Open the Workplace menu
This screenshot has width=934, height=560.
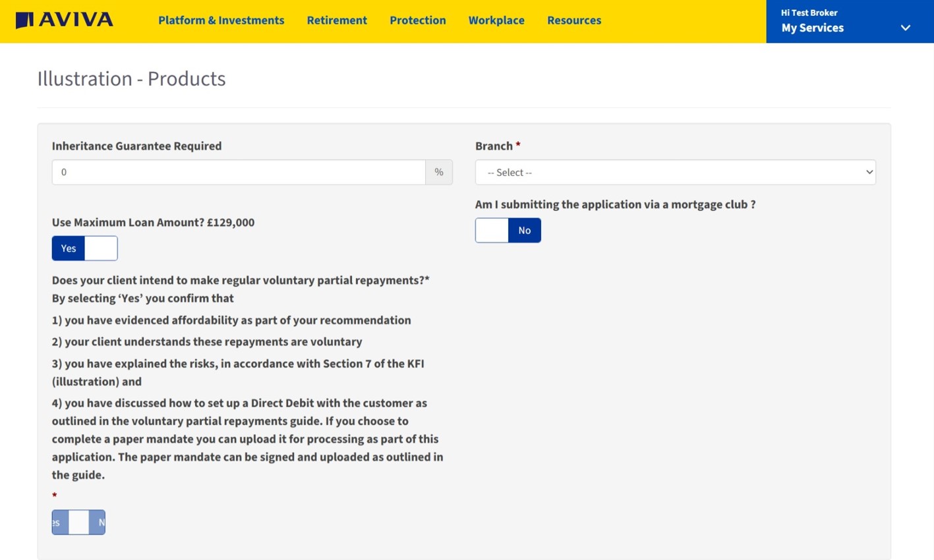[x=496, y=20]
